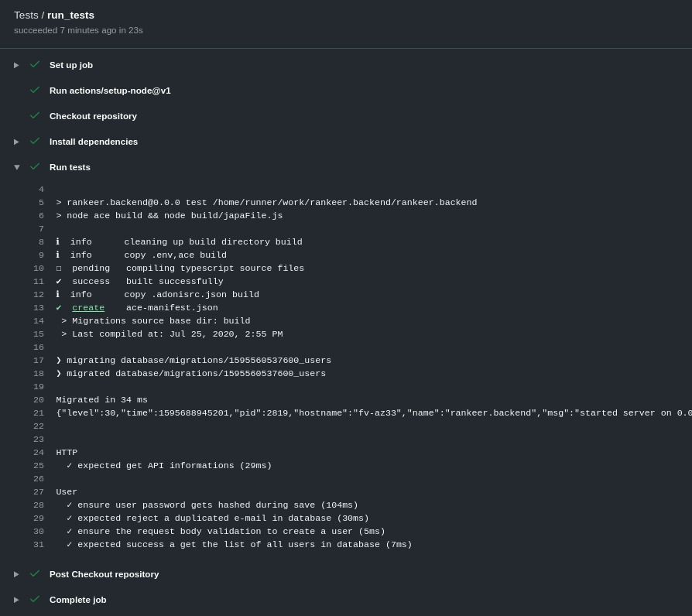The image size is (692, 616).
Task: Click the Run tests step label
Action: pos(70,168)
